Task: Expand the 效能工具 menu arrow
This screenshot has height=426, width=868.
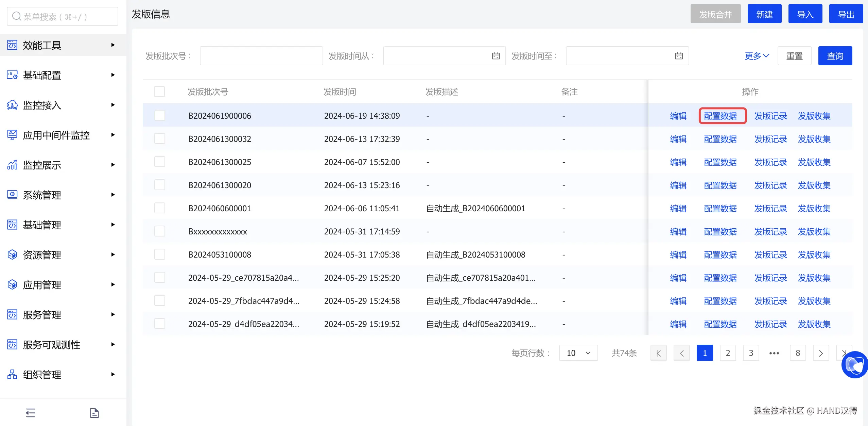Action: [x=113, y=45]
